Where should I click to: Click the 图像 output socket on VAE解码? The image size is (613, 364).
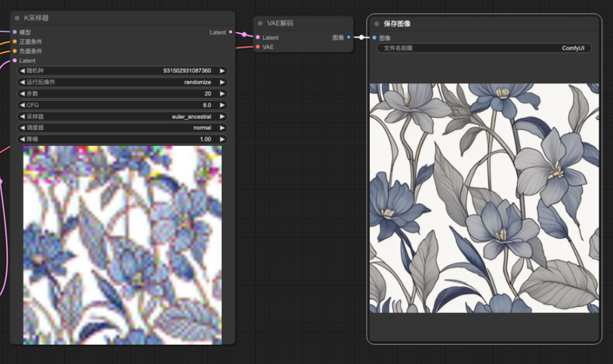349,38
